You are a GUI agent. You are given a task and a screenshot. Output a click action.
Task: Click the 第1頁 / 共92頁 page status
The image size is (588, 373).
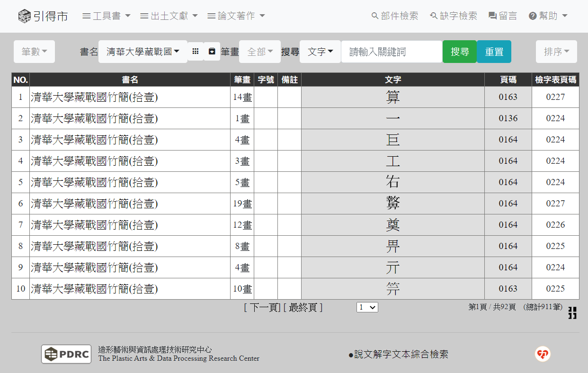[492, 307]
